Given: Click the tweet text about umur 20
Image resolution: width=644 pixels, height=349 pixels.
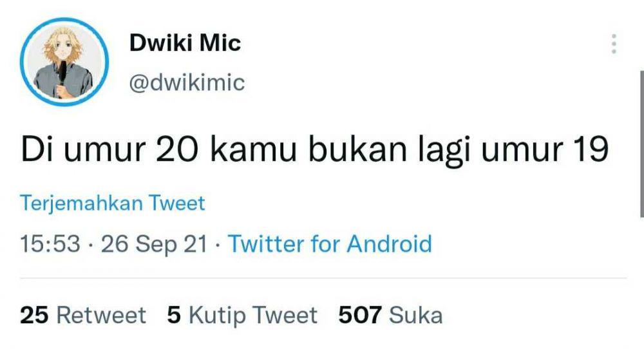Looking at the screenshot, I should coord(314,149).
